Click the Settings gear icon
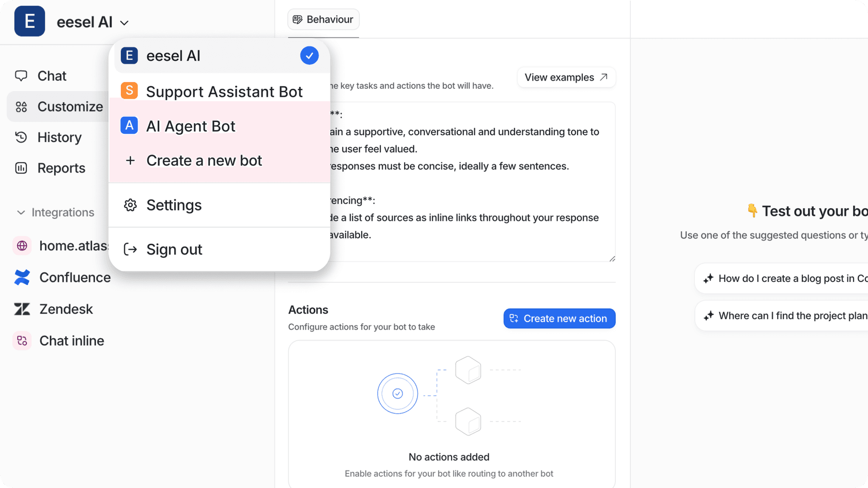 click(x=130, y=205)
